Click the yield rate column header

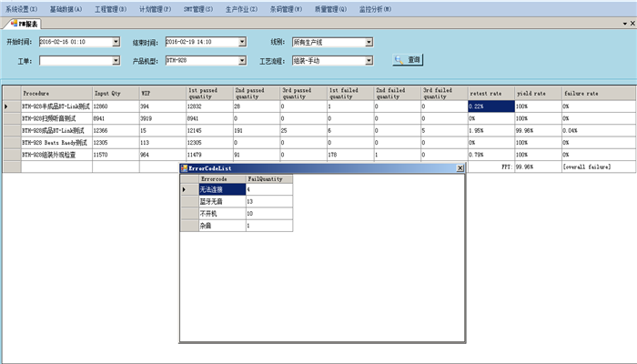tap(539, 93)
